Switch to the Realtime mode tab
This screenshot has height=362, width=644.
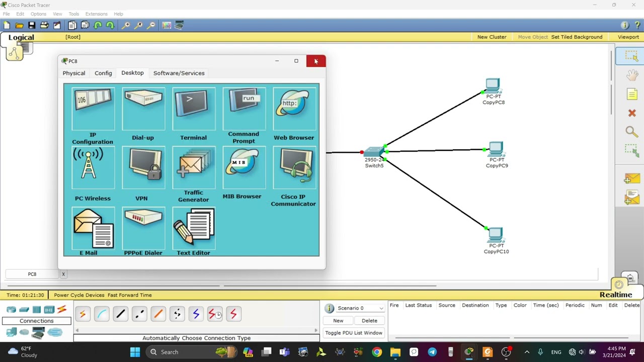pos(616,295)
